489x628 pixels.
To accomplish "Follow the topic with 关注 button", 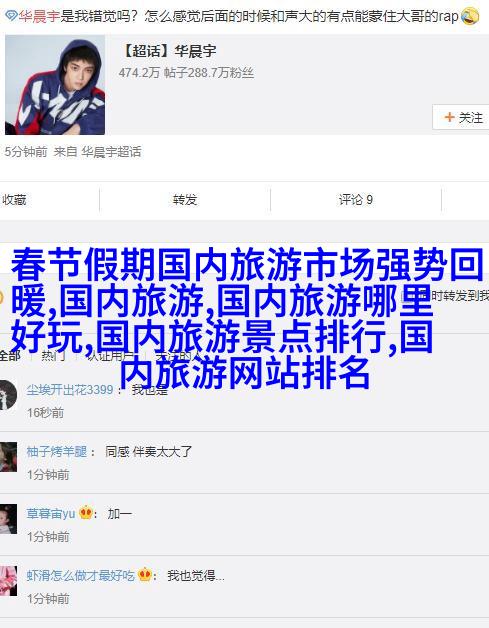I will [461, 117].
